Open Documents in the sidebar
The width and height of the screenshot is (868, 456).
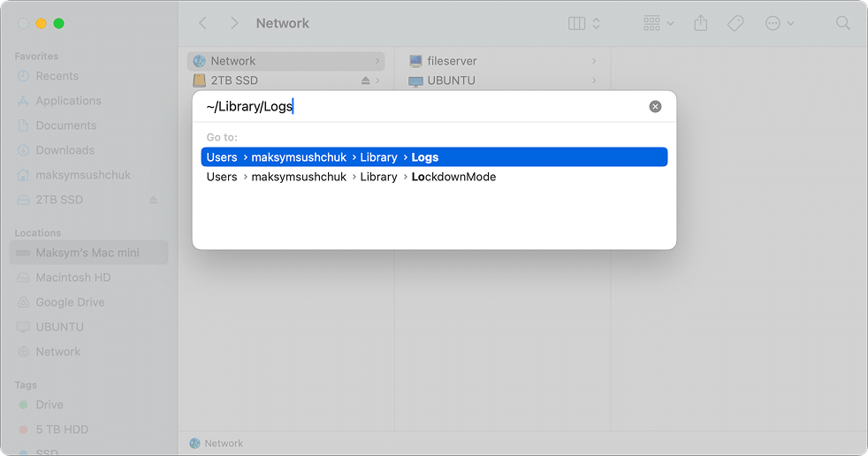click(x=66, y=125)
